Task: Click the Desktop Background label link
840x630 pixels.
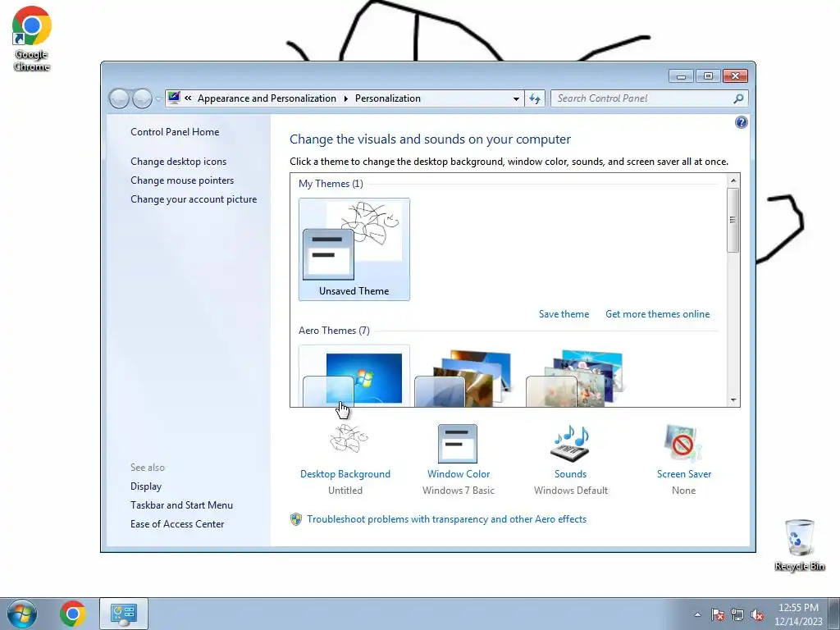Action: coord(345,473)
